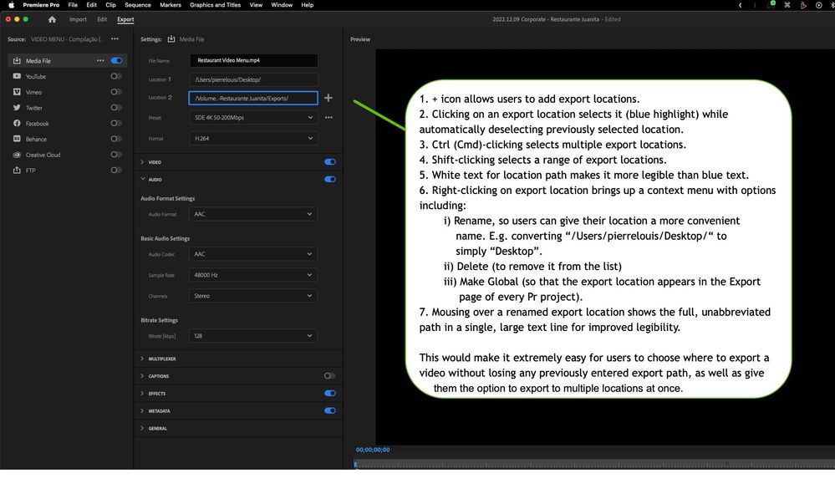The image size is (835, 504).
Task: Toggle the METADATA section switch
Action: pyautogui.click(x=330, y=410)
